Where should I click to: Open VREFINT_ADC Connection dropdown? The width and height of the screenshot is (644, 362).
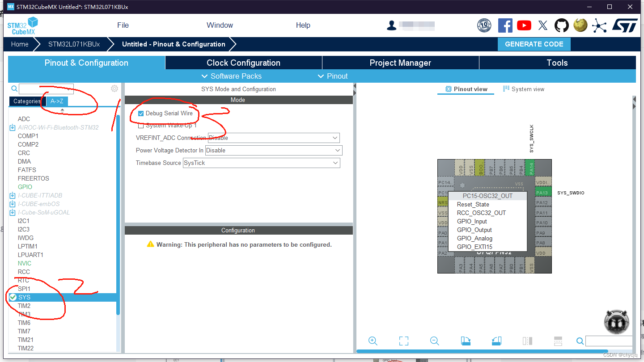pyautogui.click(x=274, y=138)
